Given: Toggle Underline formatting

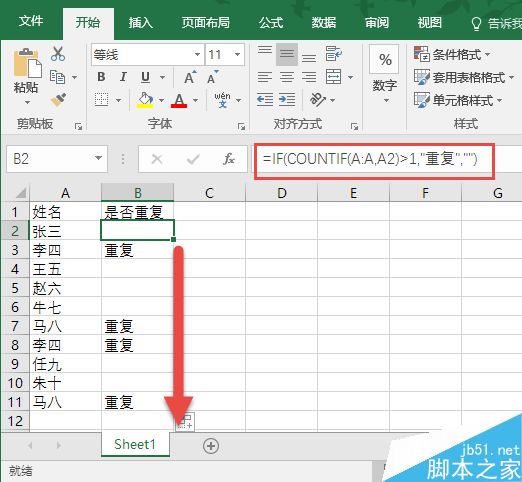Looking at the screenshot, I should pos(145,77).
